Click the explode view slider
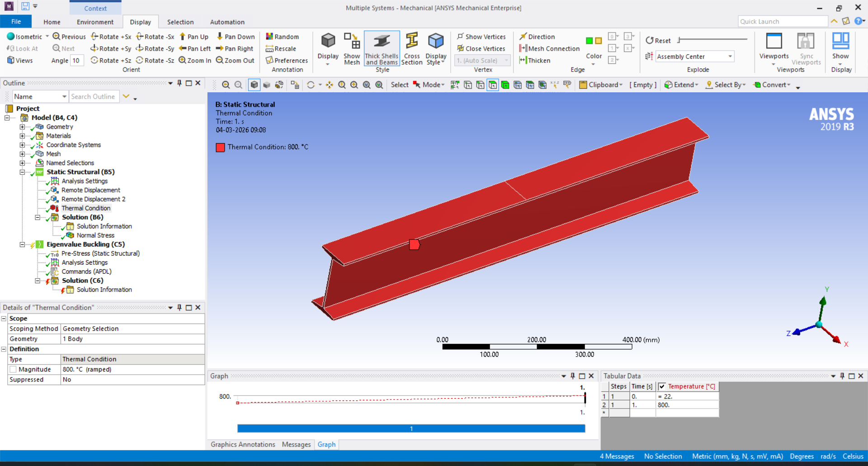The image size is (868, 466). tap(712, 40)
